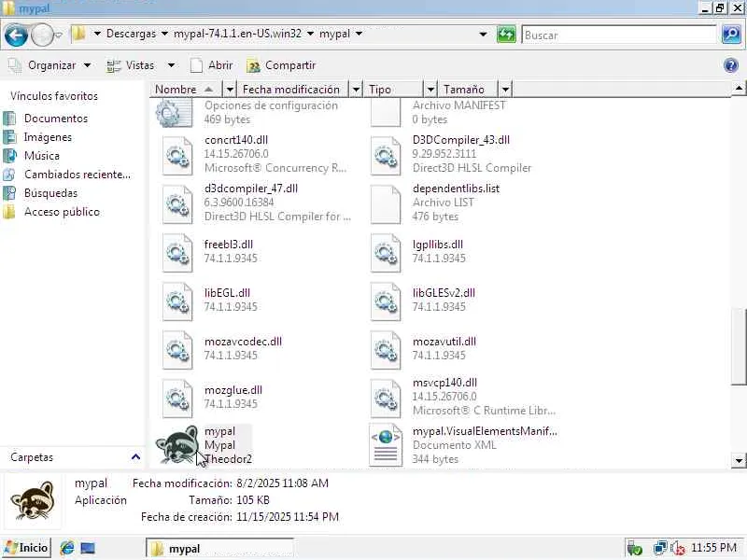Click the Inicio start button

coord(26,548)
